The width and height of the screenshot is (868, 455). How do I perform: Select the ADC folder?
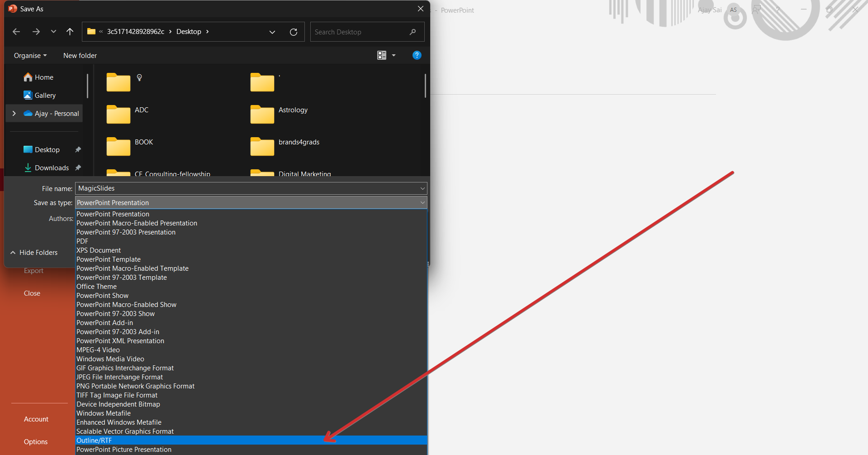point(128,114)
